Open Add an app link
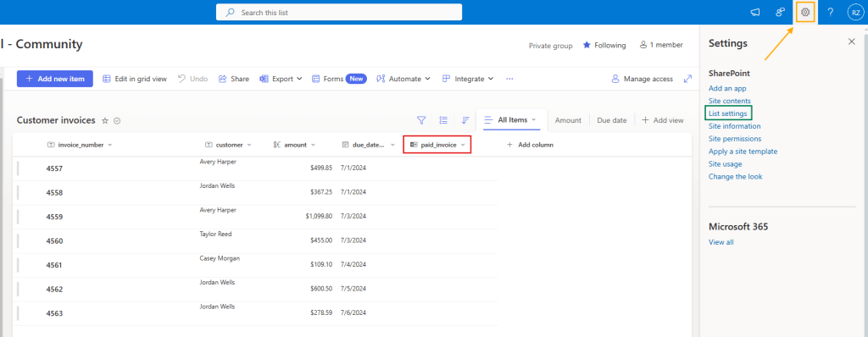The height and width of the screenshot is (337, 868). point(727,88)
